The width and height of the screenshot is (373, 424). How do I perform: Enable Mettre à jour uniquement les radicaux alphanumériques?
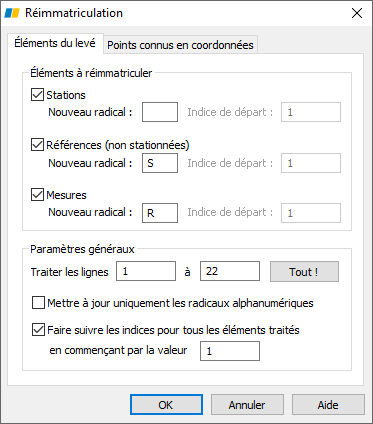coord(38,303)
